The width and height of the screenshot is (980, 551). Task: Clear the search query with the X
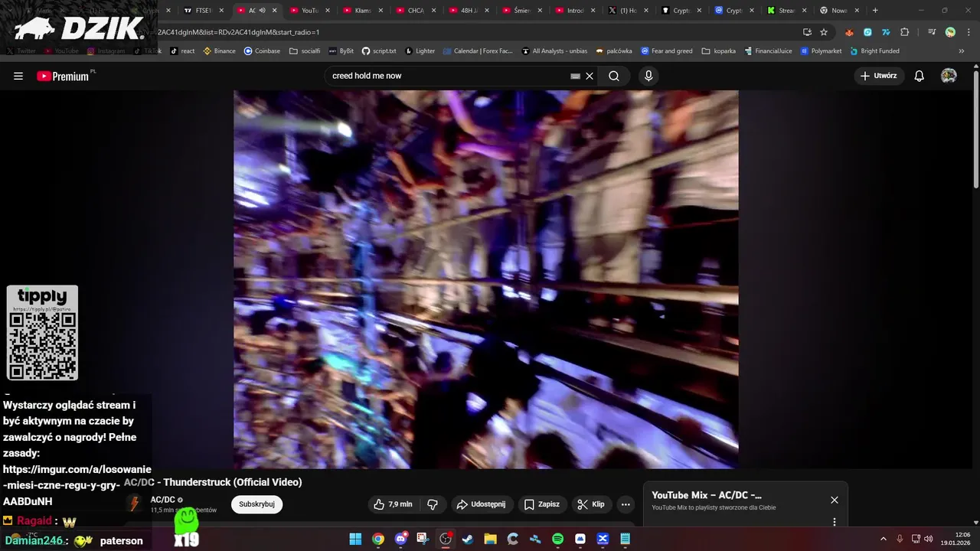(x=590, y=76)
